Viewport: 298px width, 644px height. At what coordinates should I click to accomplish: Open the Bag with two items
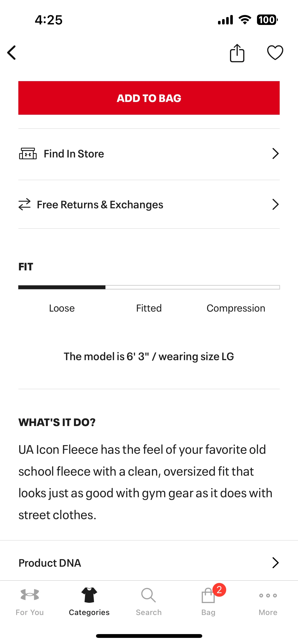208,602
